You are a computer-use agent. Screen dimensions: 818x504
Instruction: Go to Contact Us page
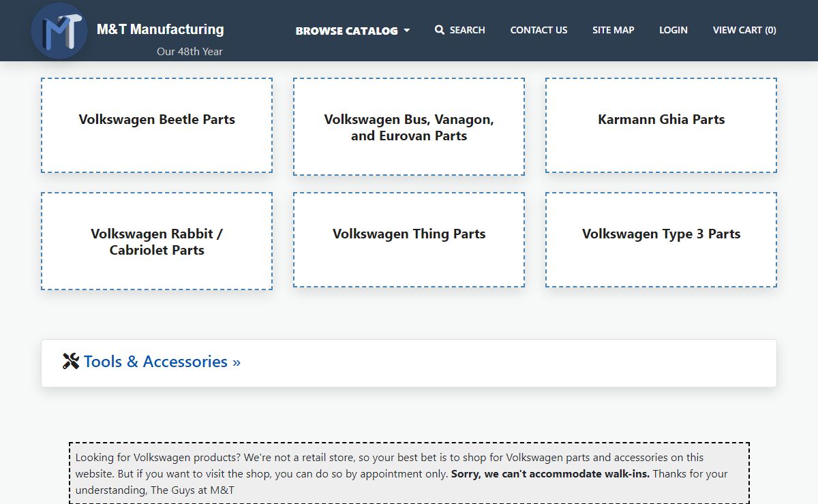tap(539, 30)
